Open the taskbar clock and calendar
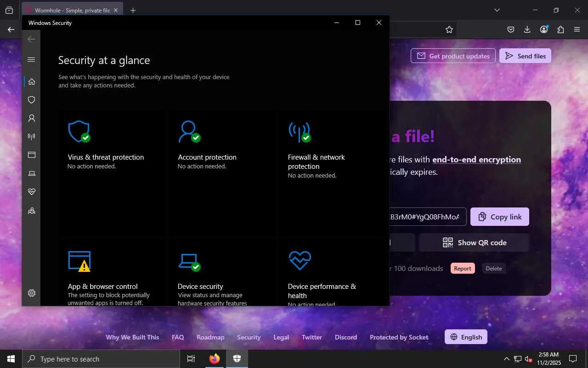This screenshot has height=368, width=588. 548,359
